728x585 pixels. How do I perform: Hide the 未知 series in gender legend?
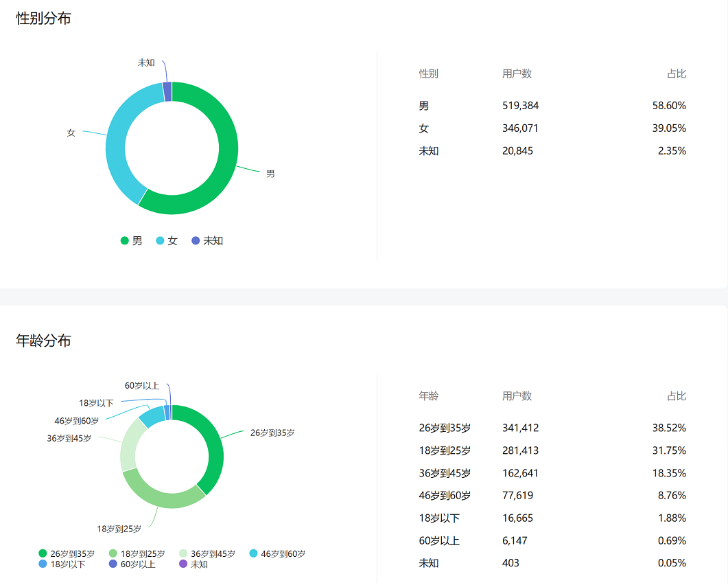point(207,241)
